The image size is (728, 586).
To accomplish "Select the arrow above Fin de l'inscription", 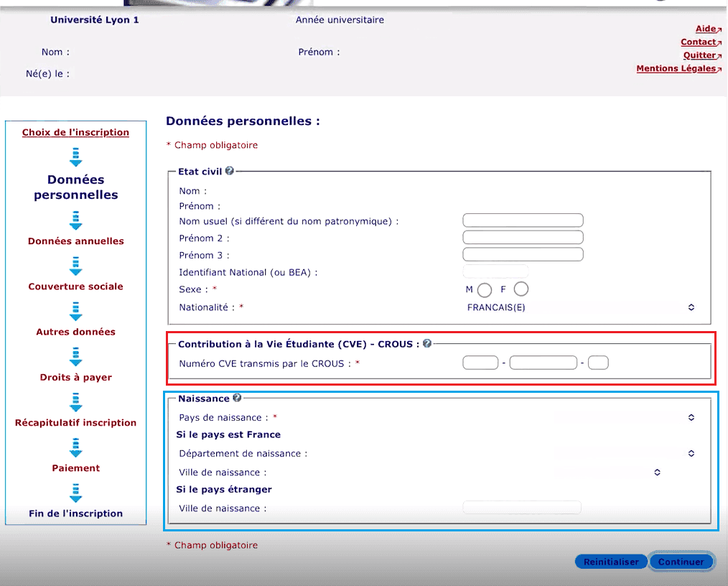I will 75,493.
